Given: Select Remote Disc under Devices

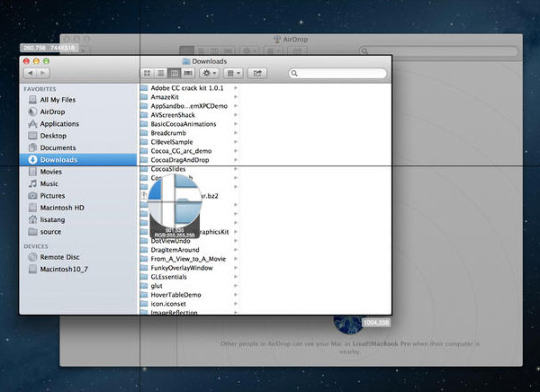Looking at the screenshot, I should (78, 257).
